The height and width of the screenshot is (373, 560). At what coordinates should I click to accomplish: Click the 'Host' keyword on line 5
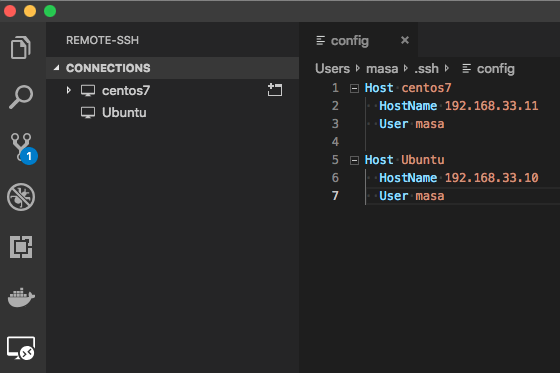tap(379, 160)
